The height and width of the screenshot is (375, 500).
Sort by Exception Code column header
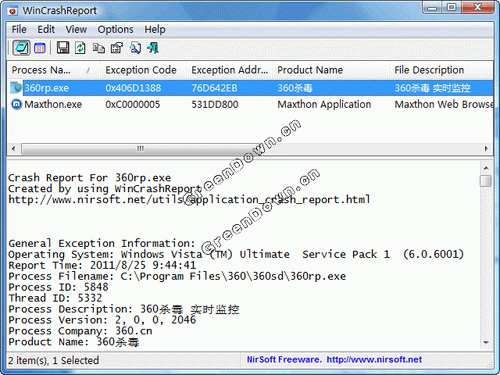point(143,70)
